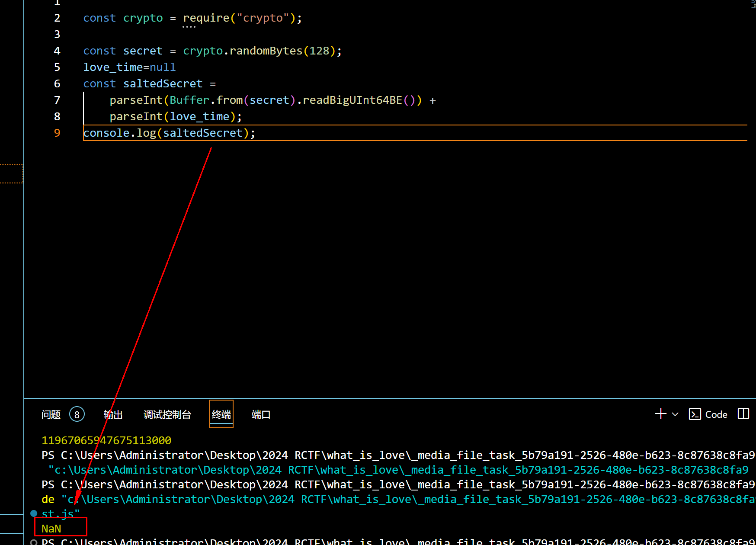Click the problems count badge 8
This screenshot has height=545, width=756.
77,414
